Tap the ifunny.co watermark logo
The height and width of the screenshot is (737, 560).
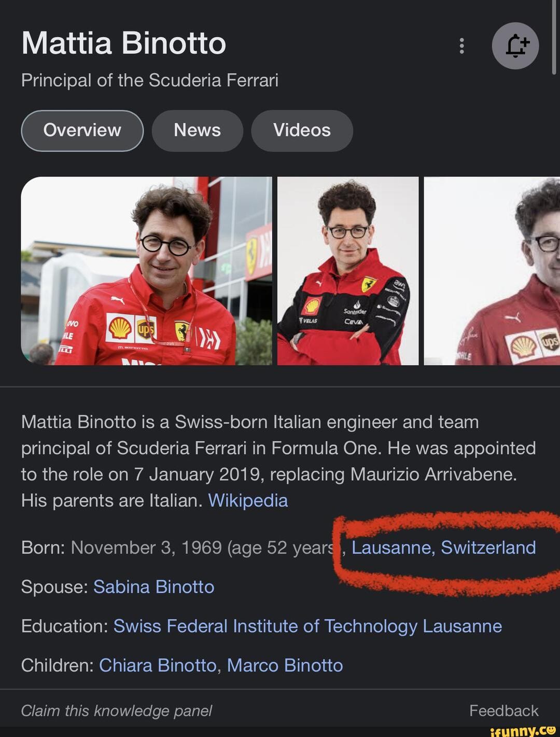(522, 730)
